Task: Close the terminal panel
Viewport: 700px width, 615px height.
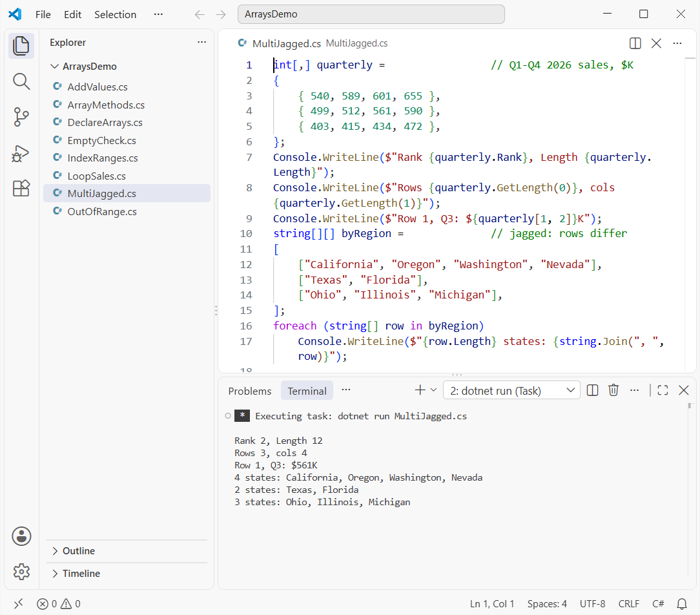Action: tap(683, 390)
